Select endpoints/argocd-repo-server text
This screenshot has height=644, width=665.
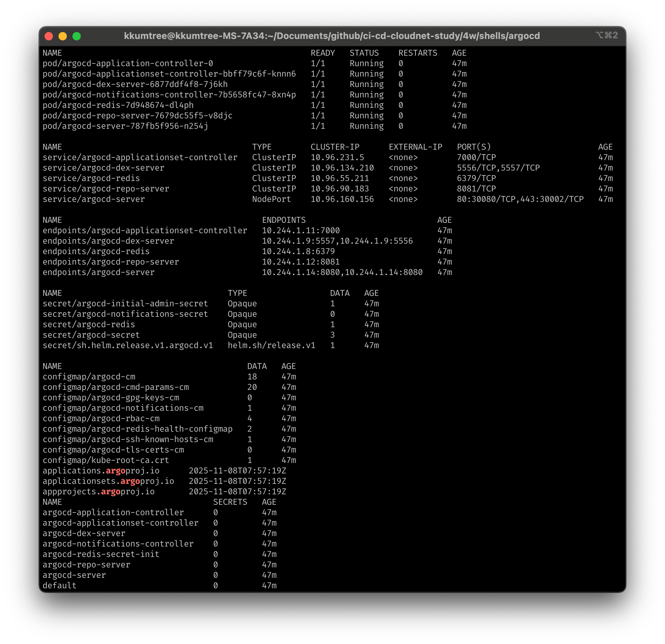[111, 262]
